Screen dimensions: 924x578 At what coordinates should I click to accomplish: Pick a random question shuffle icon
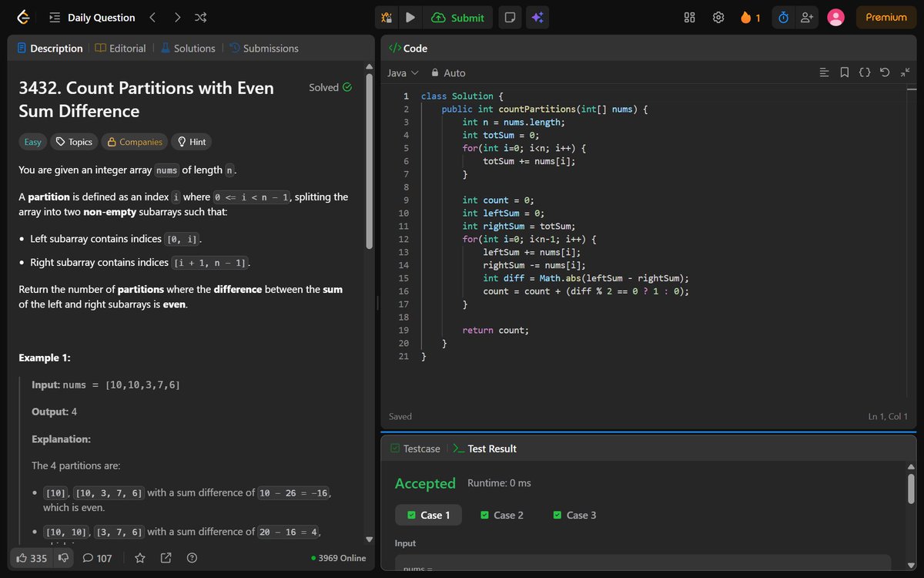(200, 17)
